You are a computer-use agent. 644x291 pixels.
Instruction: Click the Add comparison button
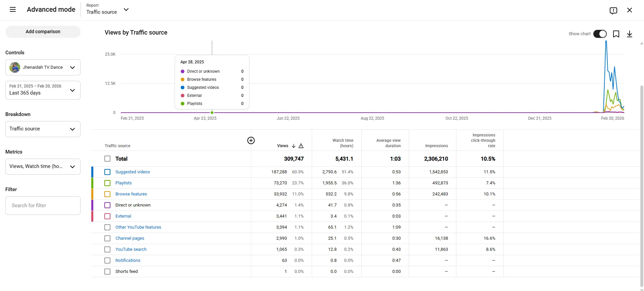click(x=43, y=32)
